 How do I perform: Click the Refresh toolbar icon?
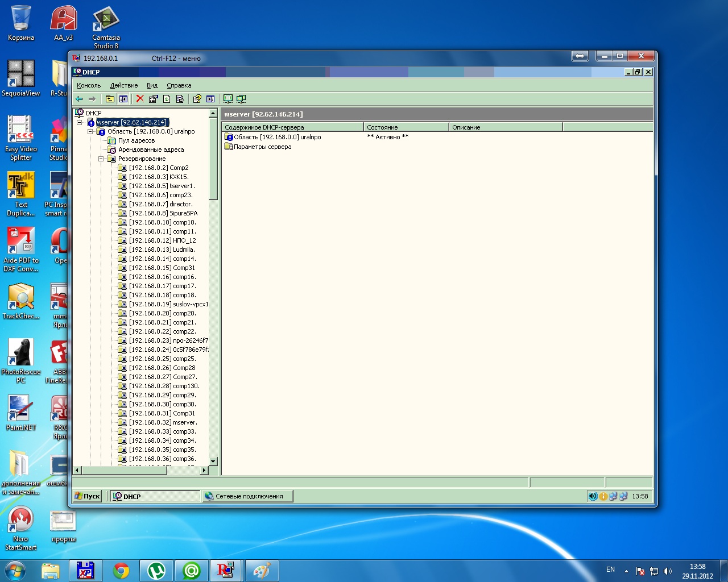pyautogui.click(x=167, y=99)
